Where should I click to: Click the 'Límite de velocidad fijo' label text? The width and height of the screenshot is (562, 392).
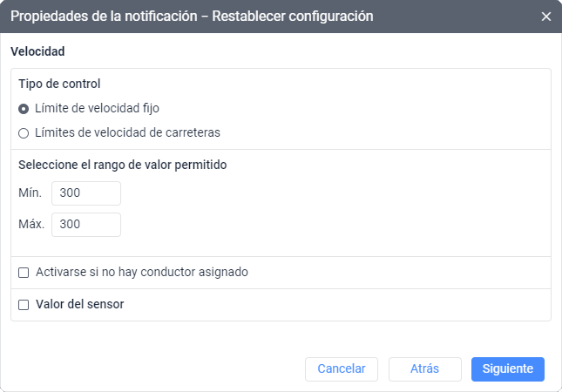[x=98, y=109]
